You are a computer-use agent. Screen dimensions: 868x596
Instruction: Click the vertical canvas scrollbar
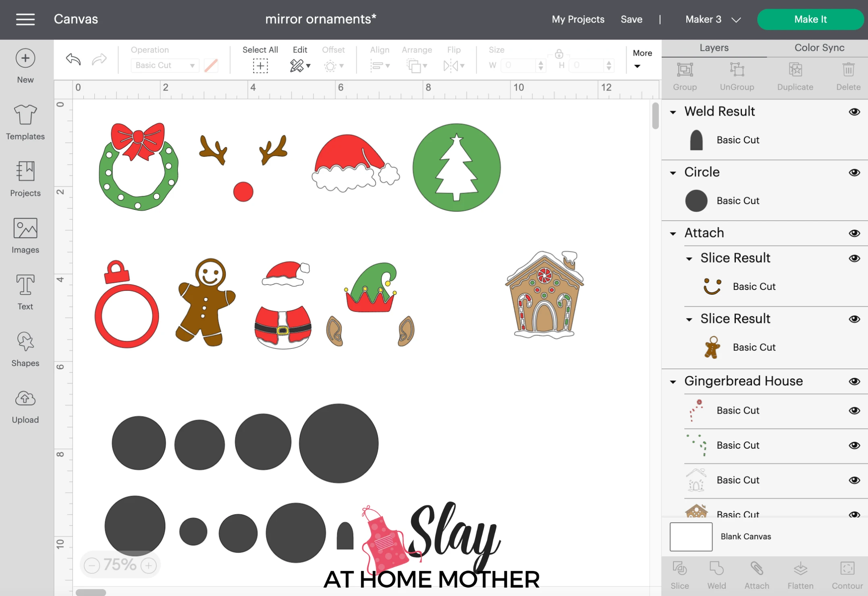click(x=655, y=116)
